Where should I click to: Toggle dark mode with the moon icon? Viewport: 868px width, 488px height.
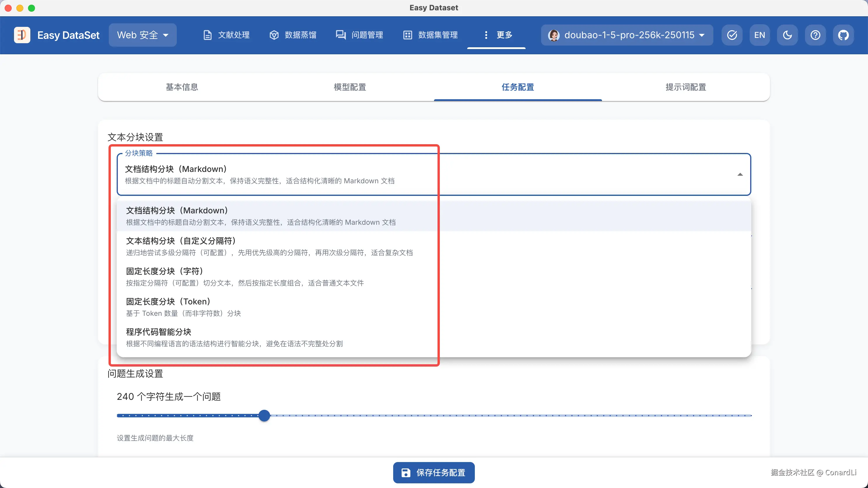tap(787, 35)
